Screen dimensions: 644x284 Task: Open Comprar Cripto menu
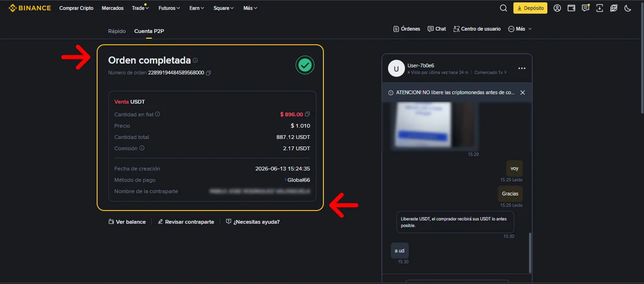tap(76, 8)
